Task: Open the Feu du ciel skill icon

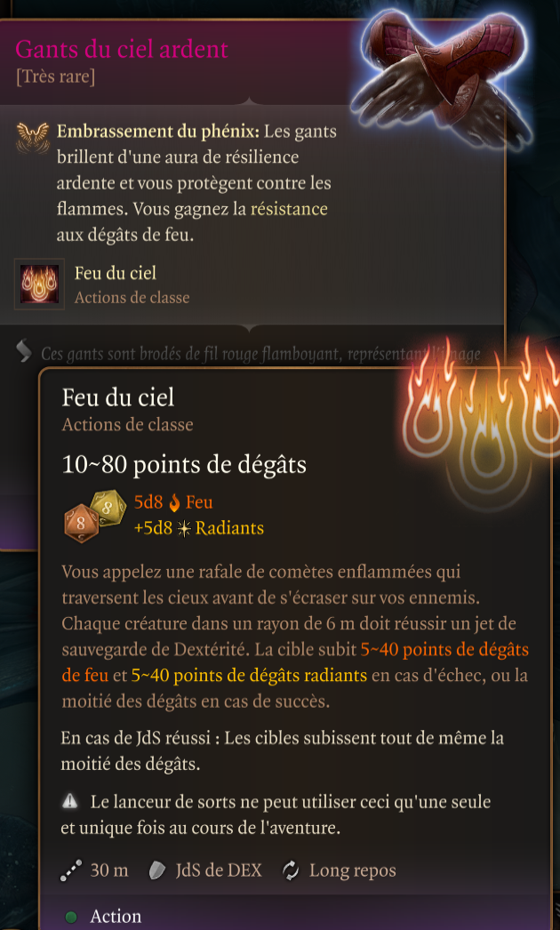Action: [x=40, y=284]
